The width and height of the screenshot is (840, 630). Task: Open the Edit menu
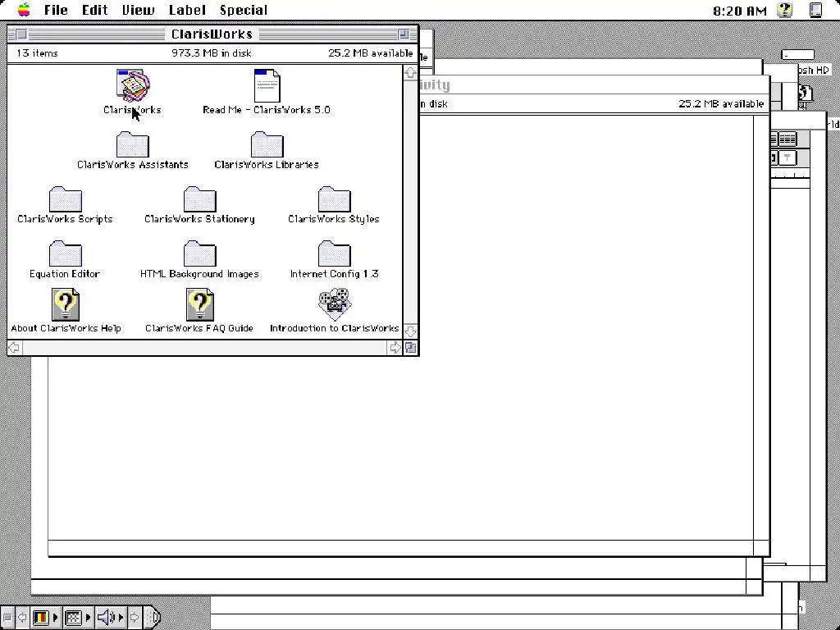click(x=95, y=10)
